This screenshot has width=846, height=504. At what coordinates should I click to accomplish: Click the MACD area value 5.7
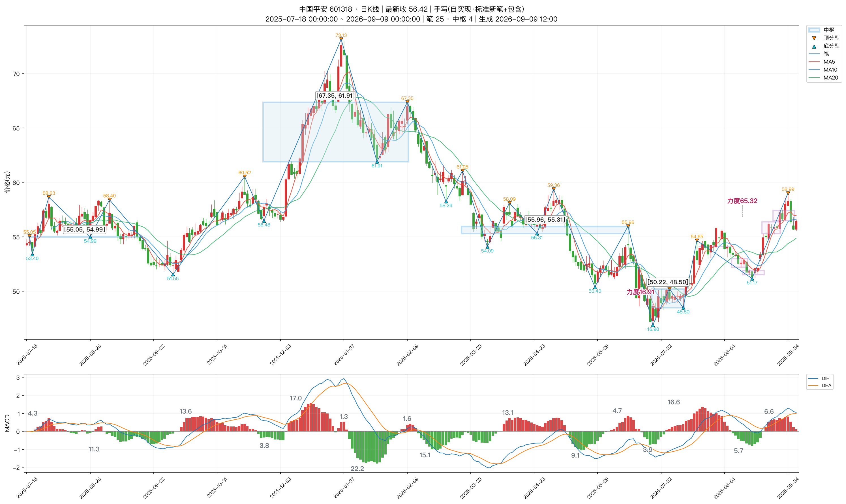[x=739, y=451]
